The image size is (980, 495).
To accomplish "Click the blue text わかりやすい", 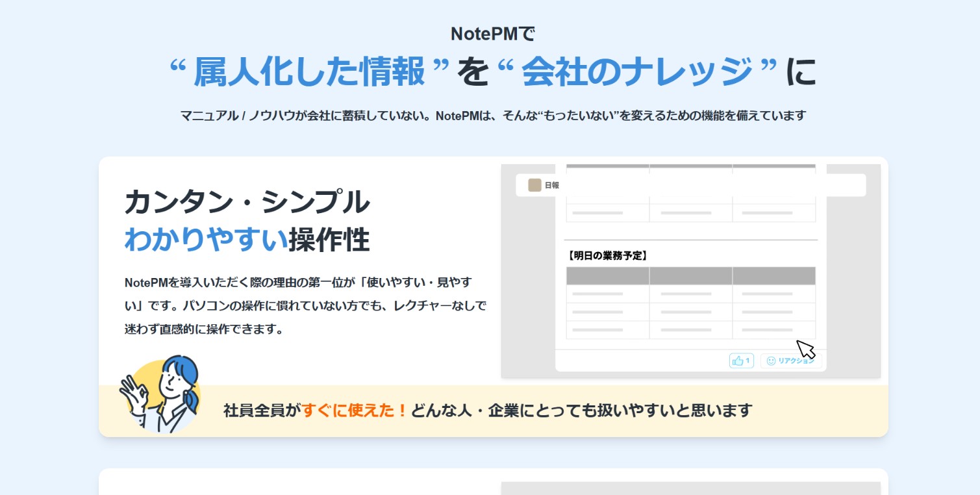I will pyautogui.click(x=206, y=240).
